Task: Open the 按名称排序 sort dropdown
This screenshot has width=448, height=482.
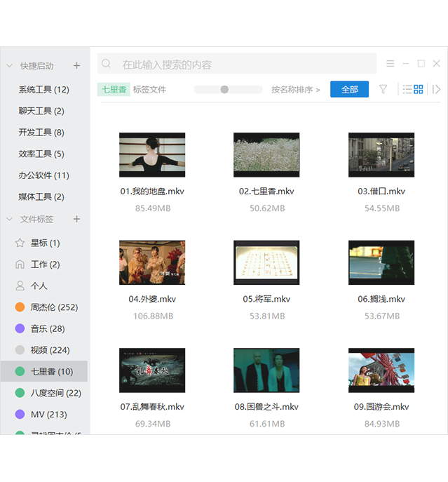Action: coord(295,90)
